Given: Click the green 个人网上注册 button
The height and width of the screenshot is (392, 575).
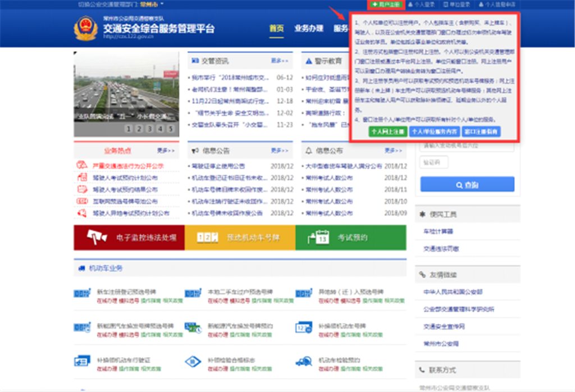Looking at the screenshot, I should click(x=387, y=131).
